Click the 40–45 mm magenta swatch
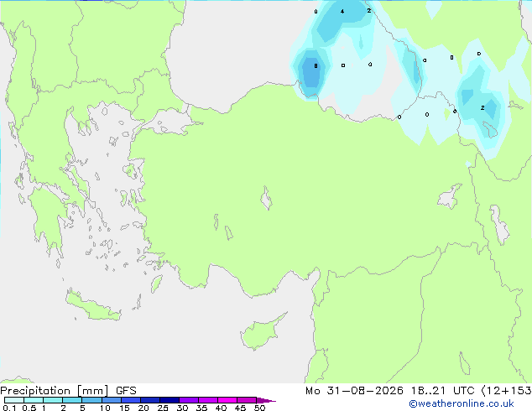This screenshot has width=532, height=411. (227, 400)
